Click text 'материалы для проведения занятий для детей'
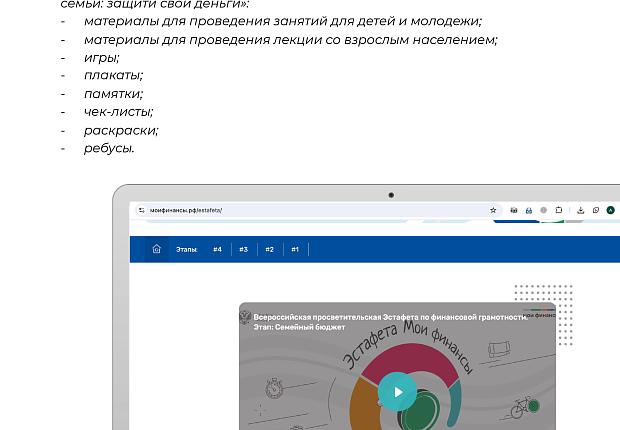The height and width of the screenshot is (430, 620). [234, 21]
